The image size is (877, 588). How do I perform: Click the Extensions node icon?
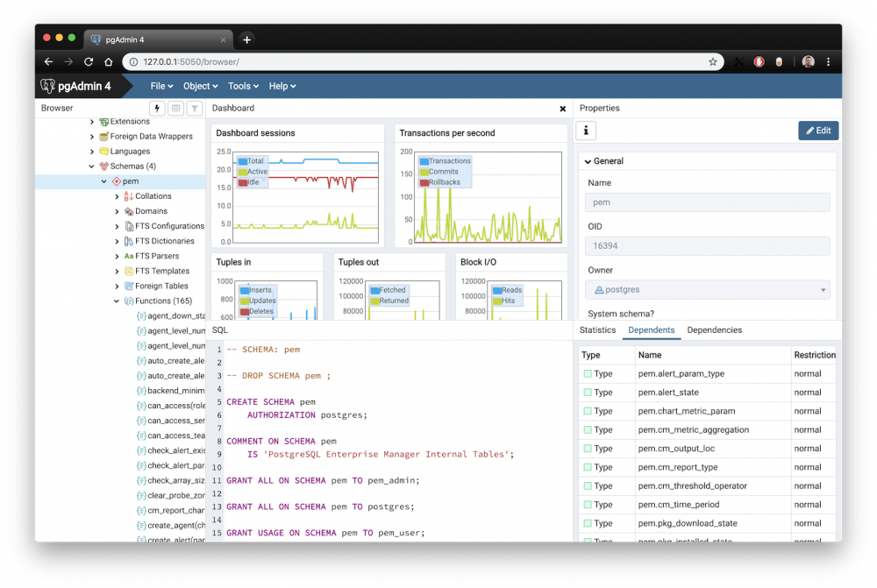pyautogui.click(x=104, y=122)
